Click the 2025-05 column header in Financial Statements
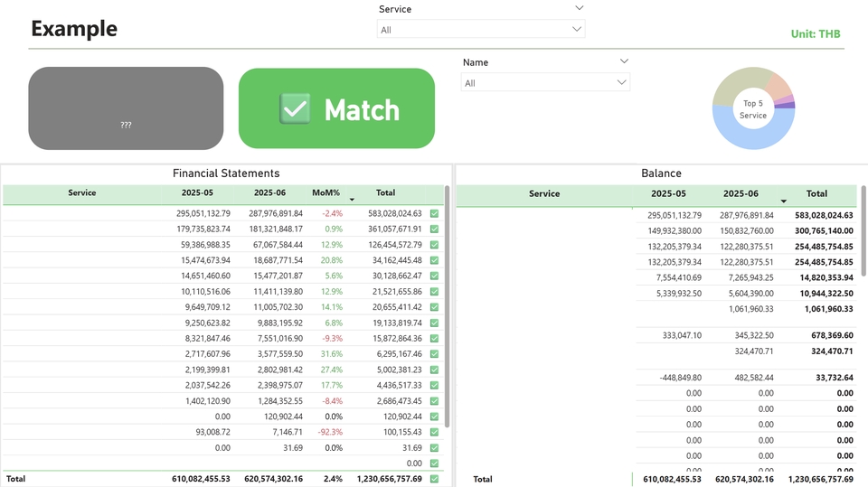The width and height of the screenshot is (868, 487). pos(199,193)
